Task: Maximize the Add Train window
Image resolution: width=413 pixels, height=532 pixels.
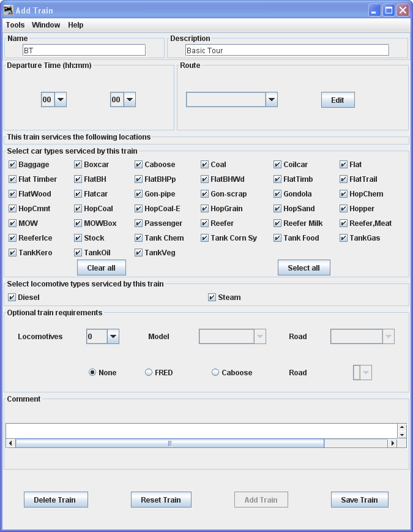Action: [389, 10]
